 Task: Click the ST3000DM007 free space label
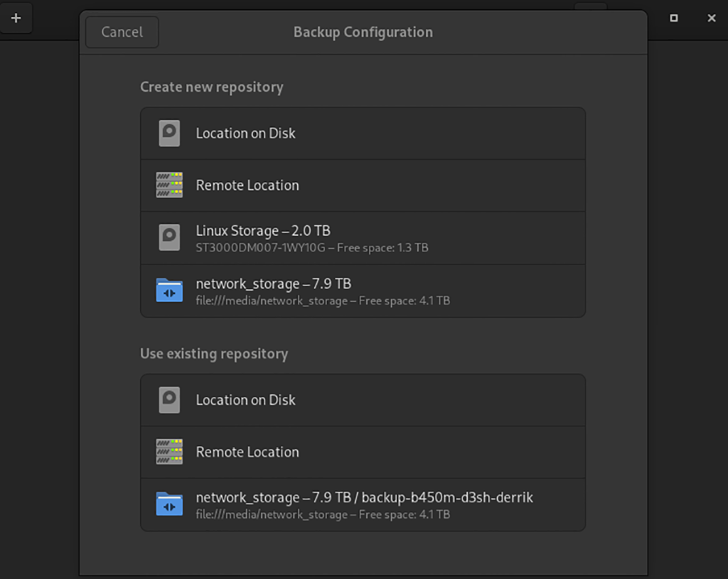[312, 248]
